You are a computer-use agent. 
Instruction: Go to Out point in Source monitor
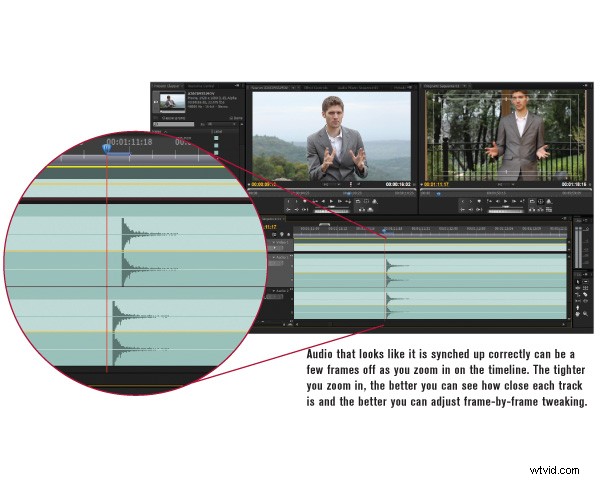pos(297,209)
